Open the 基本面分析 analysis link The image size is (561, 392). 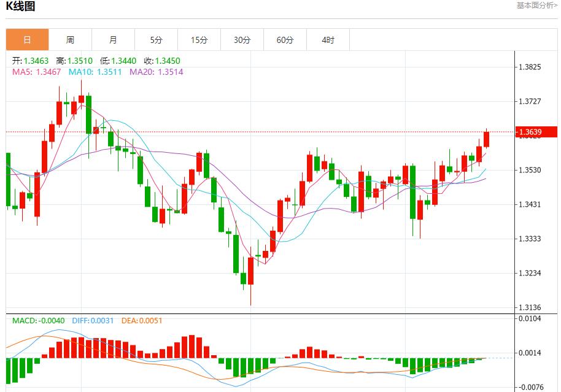(x=535, y=6)
